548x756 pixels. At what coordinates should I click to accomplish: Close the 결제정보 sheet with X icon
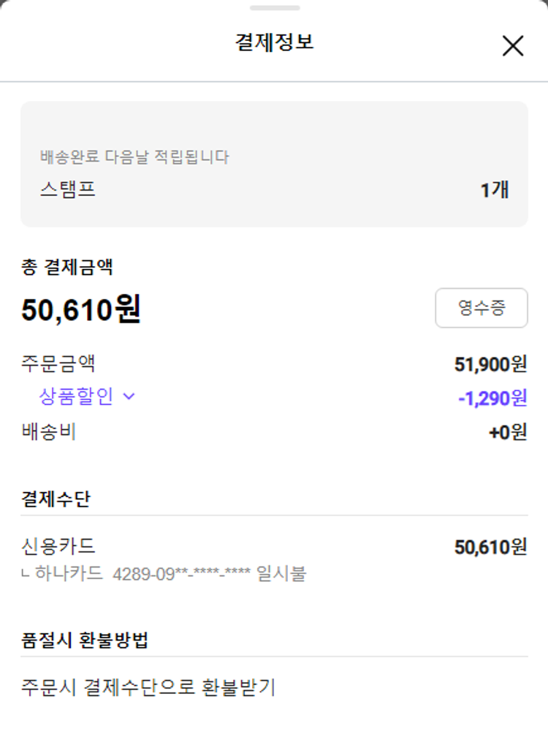click(x=513, y=46)
